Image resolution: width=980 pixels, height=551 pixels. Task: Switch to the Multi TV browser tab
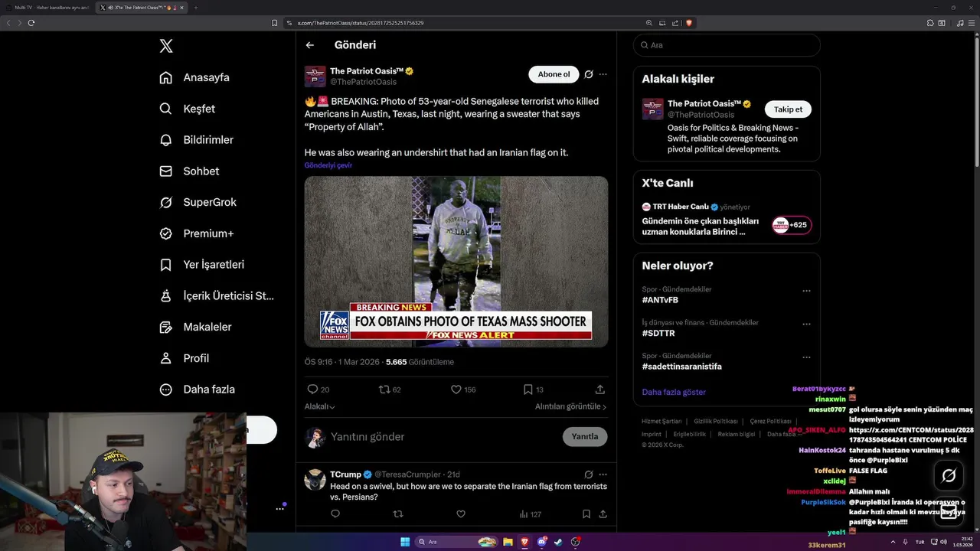coord(49,8)
